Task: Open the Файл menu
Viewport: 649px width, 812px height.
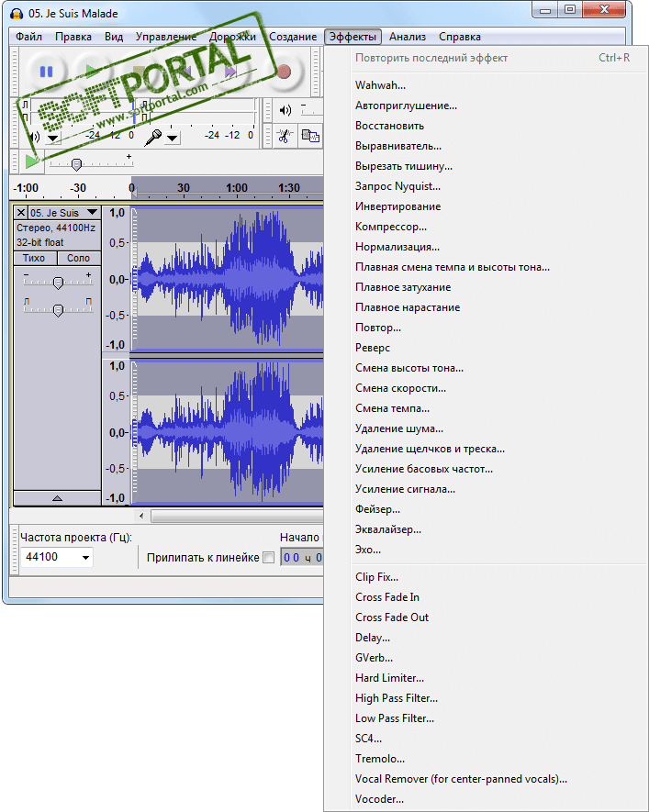Action: tap(29, 37)
